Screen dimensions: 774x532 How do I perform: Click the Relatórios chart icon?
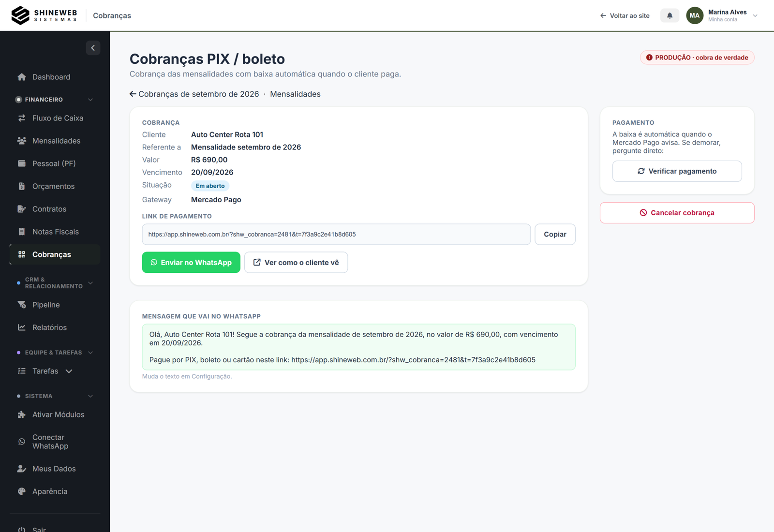[x=22, y=327]
